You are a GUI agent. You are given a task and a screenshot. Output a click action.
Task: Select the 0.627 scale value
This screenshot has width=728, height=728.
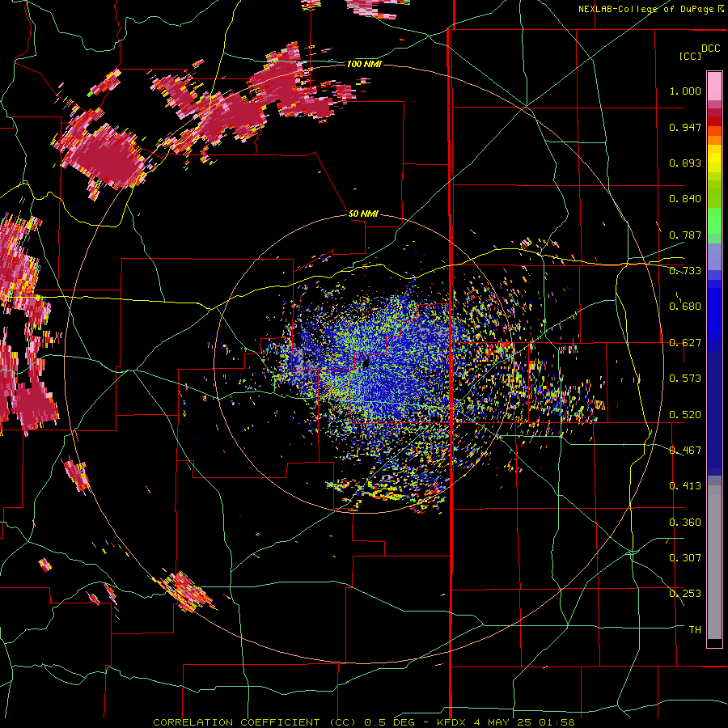pos(685,343)
